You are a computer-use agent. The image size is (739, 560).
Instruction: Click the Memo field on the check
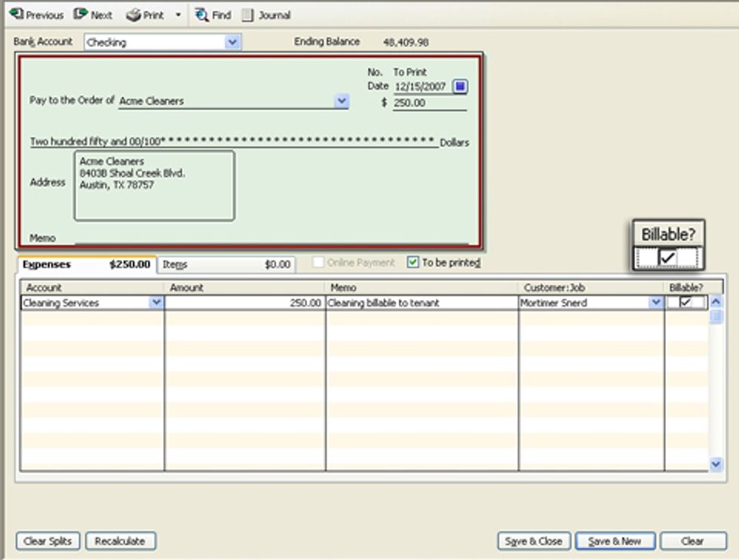click(271, 238)
